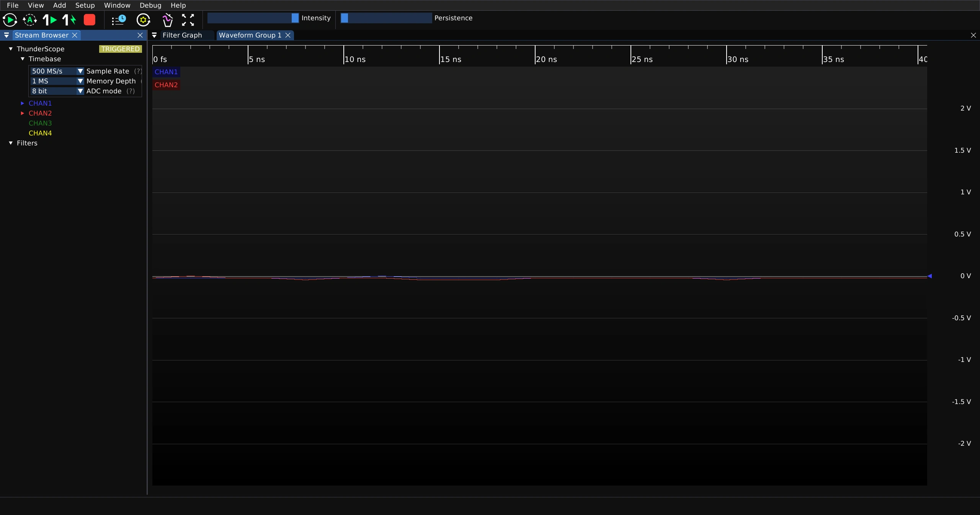This screenshot has height=515, width=980.
Task: Select CHAN4 in the stream browser
Action: pyautogui.click(x=40, y=133)
